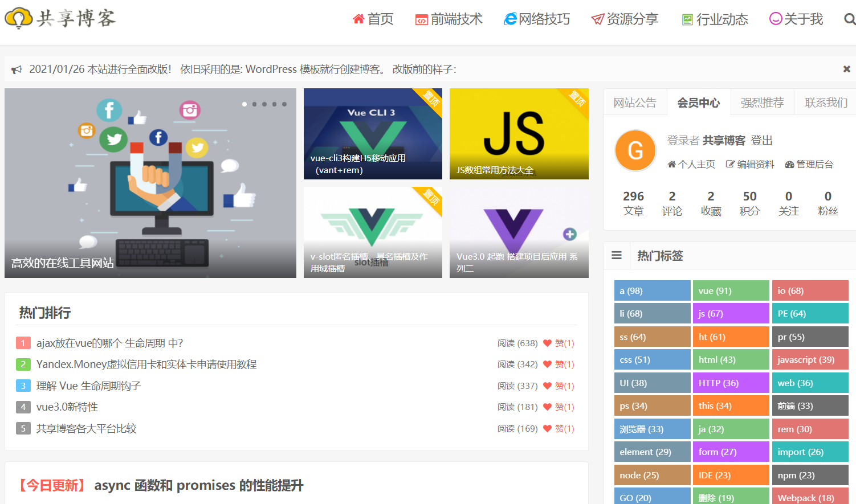Select the last carousel dot indicator
Screen dimensions: 856x504
(x=284, y=104)
